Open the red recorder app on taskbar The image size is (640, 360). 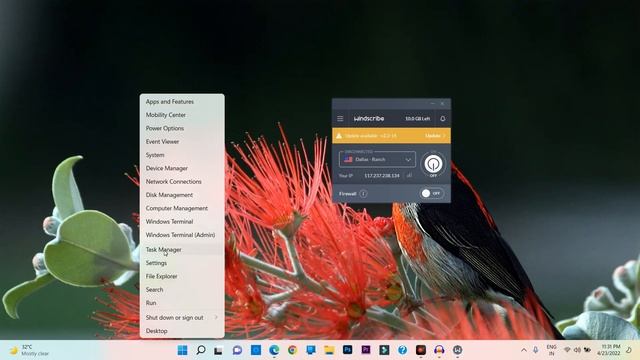[421, 350]
